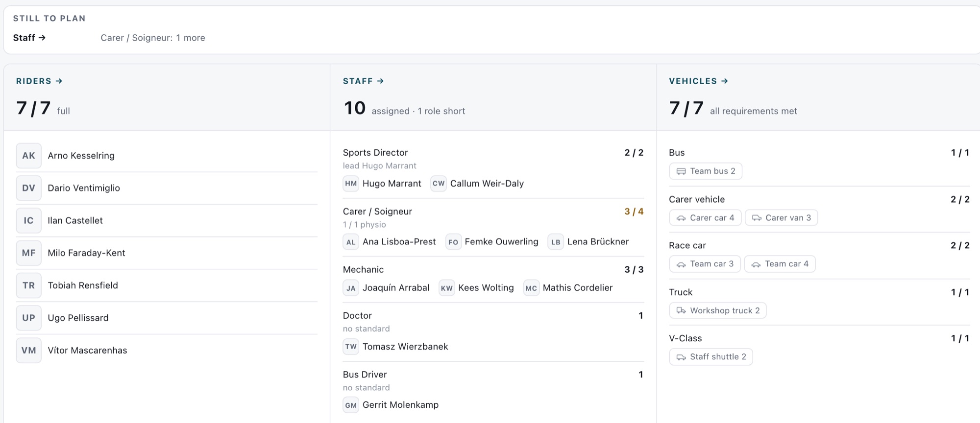
Task: Click the van icon on Staff shuttle 2
Action: click(681, 357)
